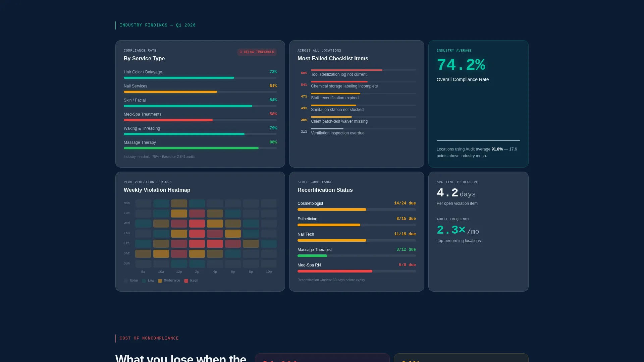Viewport: 644px width, 362px height.
Task: Click 'Per open violation item' caption
Action: 457,203
